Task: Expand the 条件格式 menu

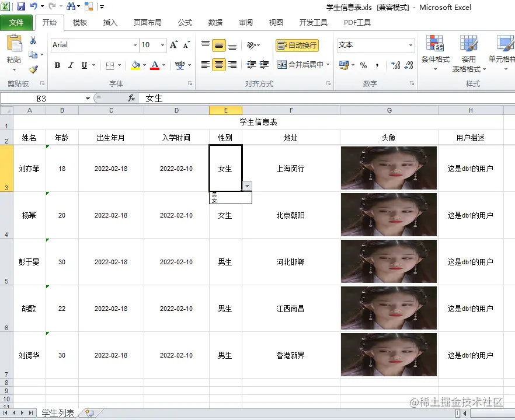Action: tap(435, 53)
